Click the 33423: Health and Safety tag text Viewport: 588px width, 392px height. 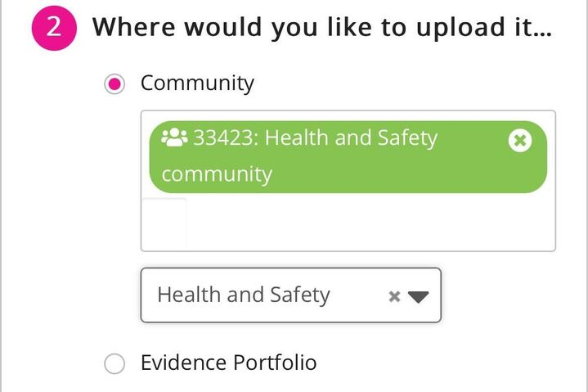tap(315, 137)
